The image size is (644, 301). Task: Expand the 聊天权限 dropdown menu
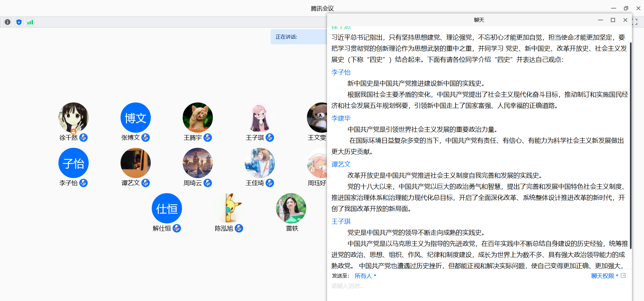(604, 276)
